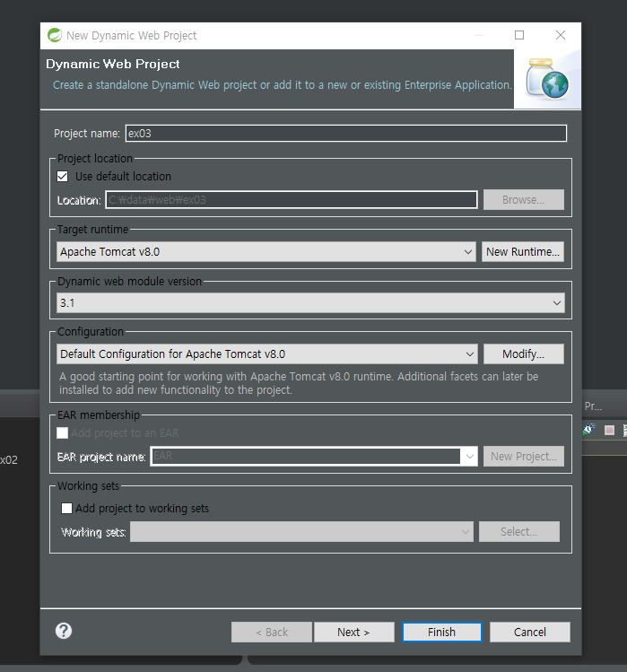This screenshot has width=627, height=672.
Task: Open the Configuration dropdown list
Action: pos(267,354)
